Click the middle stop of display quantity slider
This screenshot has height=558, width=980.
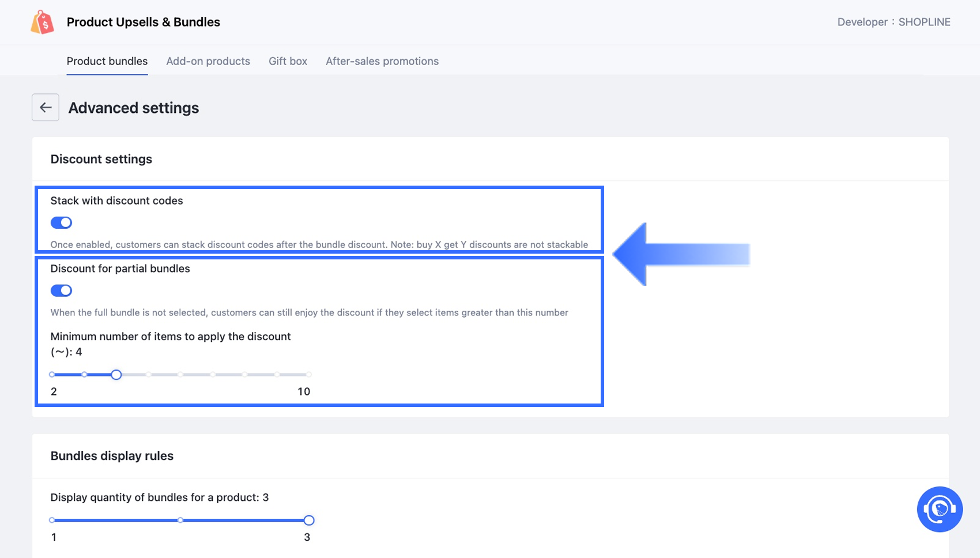tap(180, 521)
